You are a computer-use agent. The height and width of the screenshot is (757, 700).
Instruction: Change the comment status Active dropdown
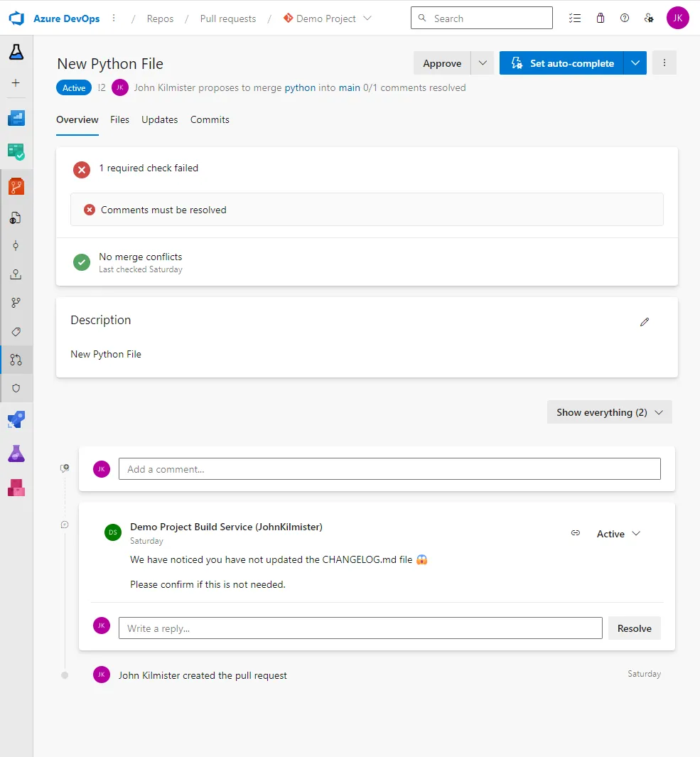tap(618, 534)
